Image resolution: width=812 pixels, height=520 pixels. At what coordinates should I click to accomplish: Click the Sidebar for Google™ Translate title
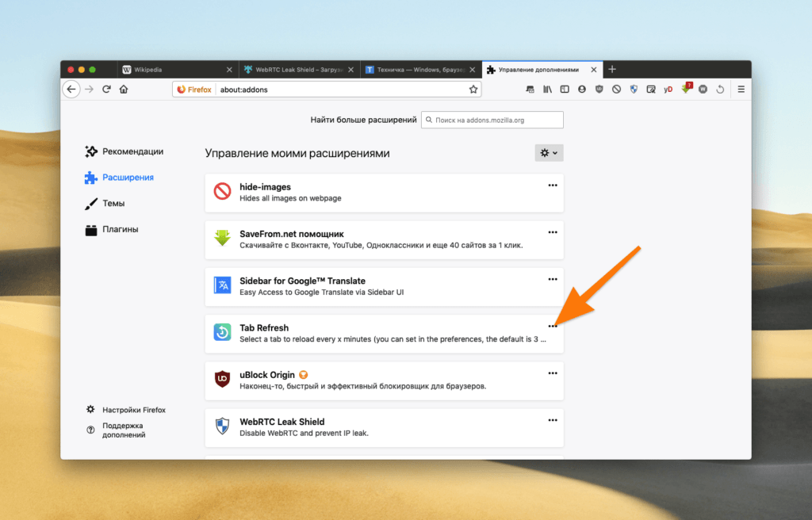(x=302, y=281)
